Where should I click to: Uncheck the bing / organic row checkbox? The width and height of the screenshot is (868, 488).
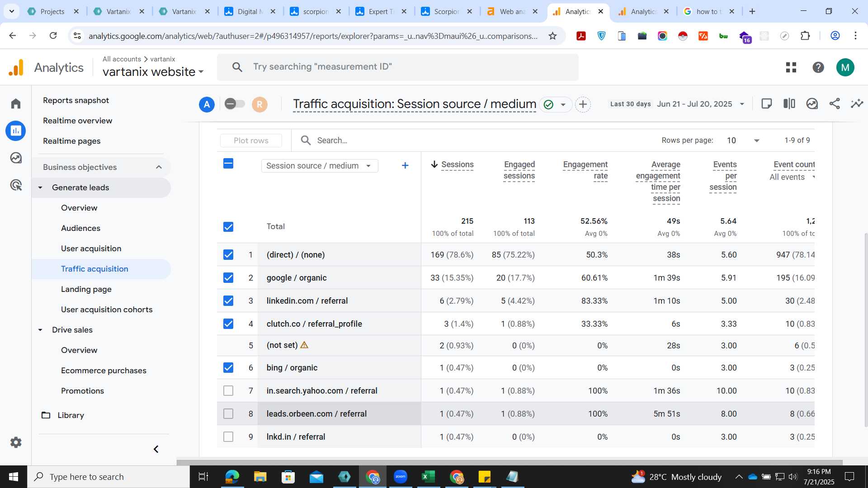(228, 368)
